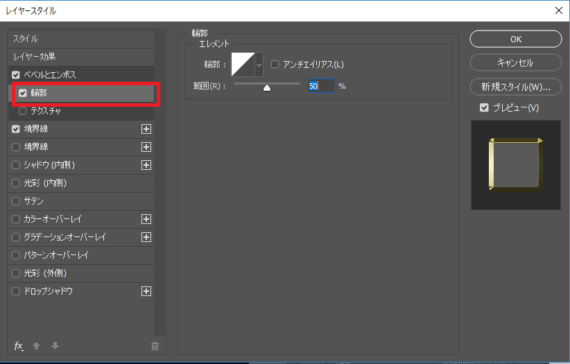The image size is (570, 364).
Task: Click the キャンセル button
Action: pos(515,63)
